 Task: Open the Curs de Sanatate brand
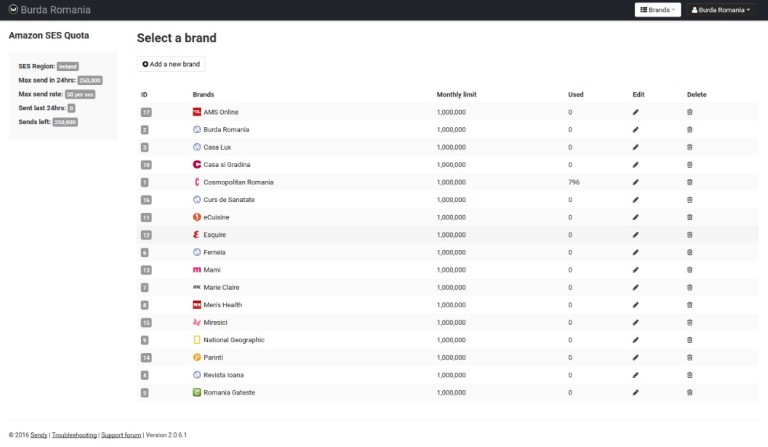pyautogui.click(x=229, y=200)
